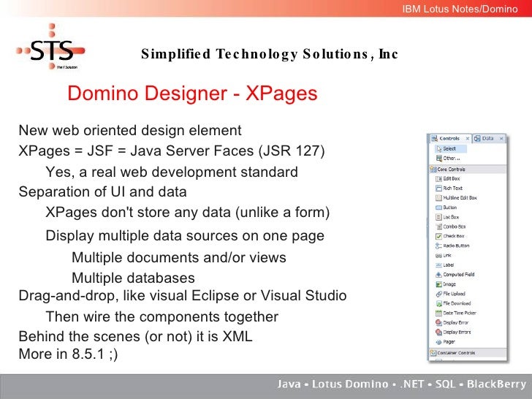Screen dimensions: 532x399
Task: Select the Combo Box control
Action: (x=451, y=227)
